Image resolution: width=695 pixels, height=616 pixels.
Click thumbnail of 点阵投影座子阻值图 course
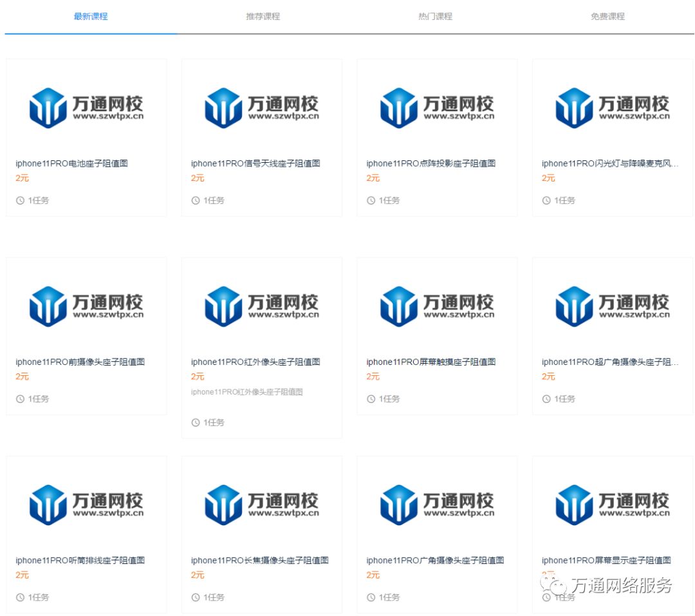[438, 107]
